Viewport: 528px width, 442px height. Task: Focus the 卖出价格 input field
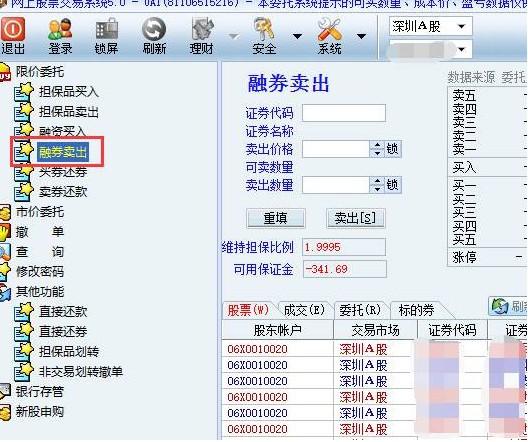[336, 149]
